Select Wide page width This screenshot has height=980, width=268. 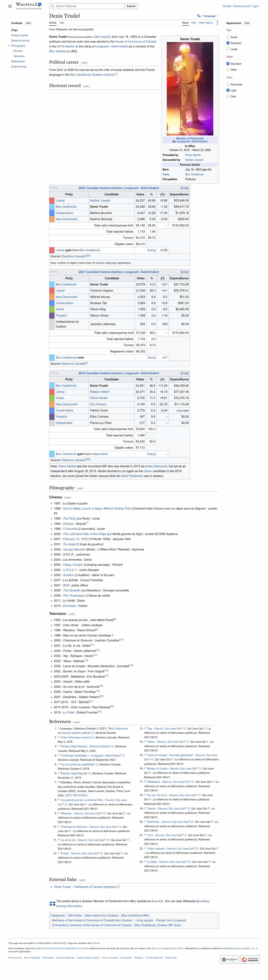click(228, 70)
